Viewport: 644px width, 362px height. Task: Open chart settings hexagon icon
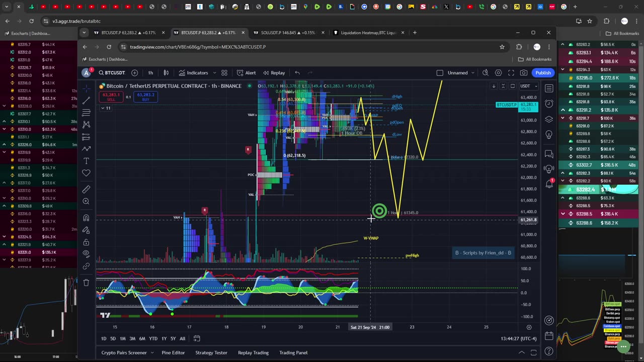click(x=498, y=73)
